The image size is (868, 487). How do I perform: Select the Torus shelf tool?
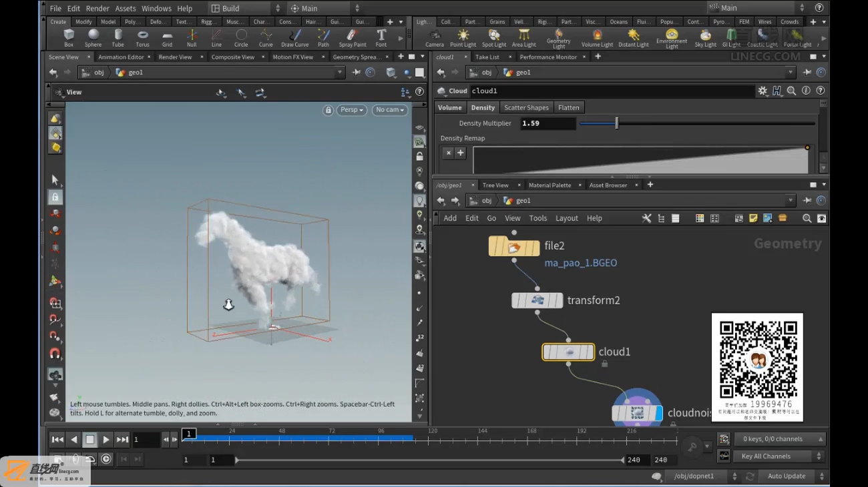point(143,38)
